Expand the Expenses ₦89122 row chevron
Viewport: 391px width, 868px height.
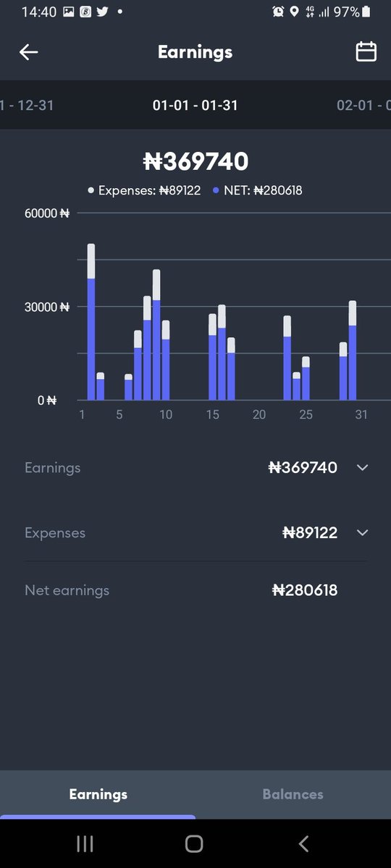click(x=363, y=533)
